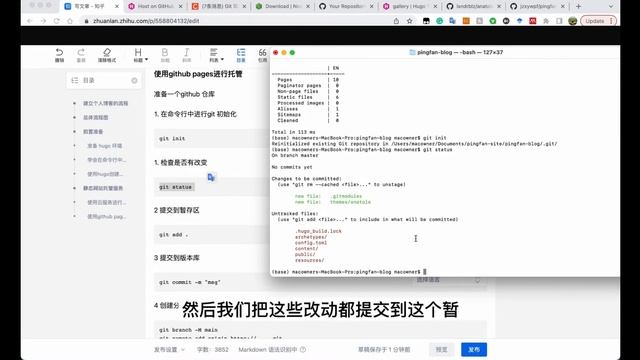Click the profile avatar in Chrome toolbar
The width and height of the screenshot is (640, 360).
pyautogui.click(x=572, y=21)
